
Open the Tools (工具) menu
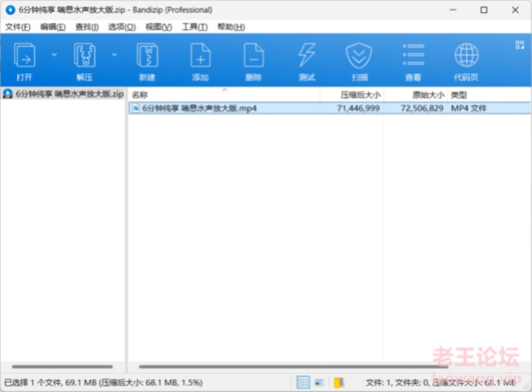tap(195, 27)
